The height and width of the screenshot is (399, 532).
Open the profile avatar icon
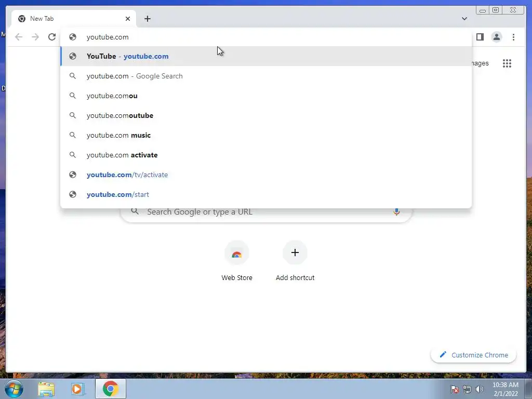[x=496, y=37]
